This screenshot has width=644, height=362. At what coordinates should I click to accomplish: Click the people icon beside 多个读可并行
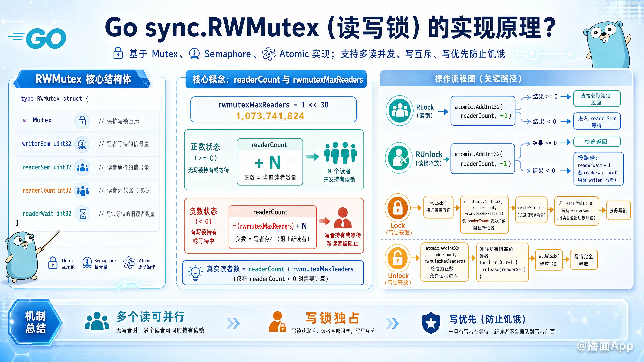97,321
